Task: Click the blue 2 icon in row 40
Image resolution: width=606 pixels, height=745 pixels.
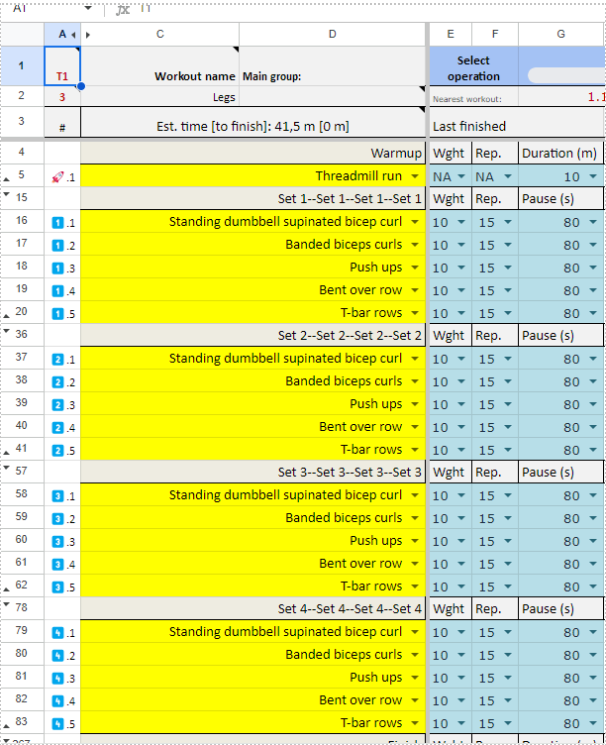Action: (x=57, y=427)
